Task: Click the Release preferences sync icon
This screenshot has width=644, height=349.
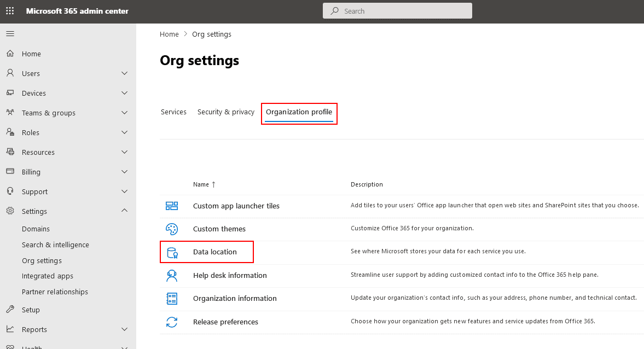Action: pyautogui.click(x=172, y=322)
